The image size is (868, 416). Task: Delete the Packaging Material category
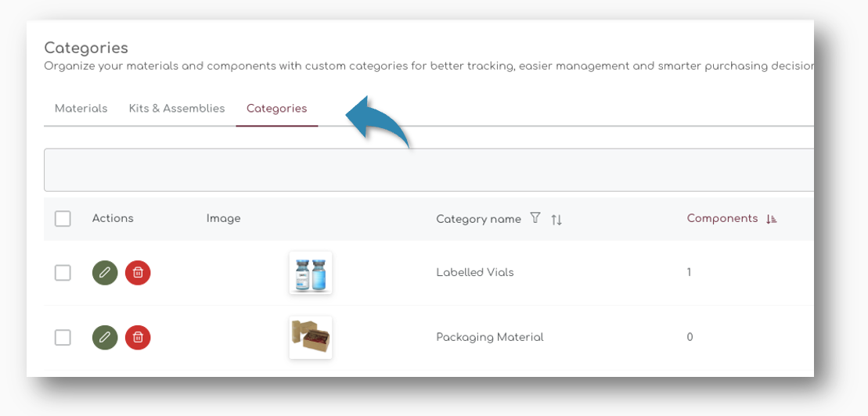point(138,337)
